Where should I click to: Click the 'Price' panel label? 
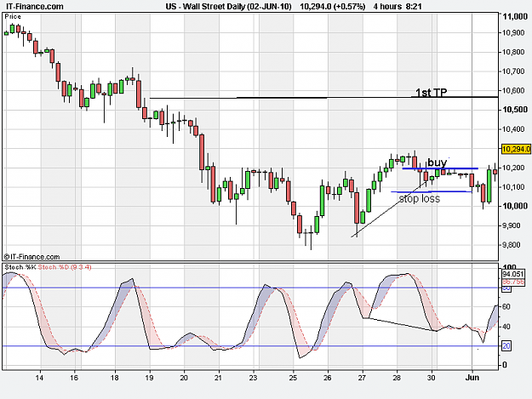click(13, 17)
